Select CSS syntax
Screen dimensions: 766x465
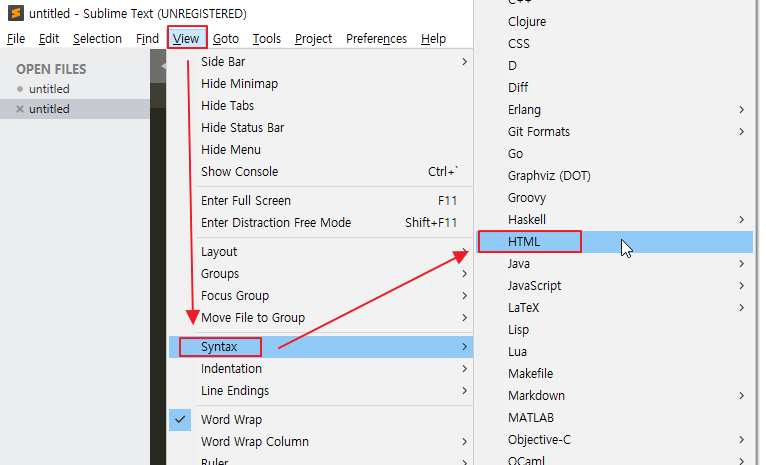(615, 43)
